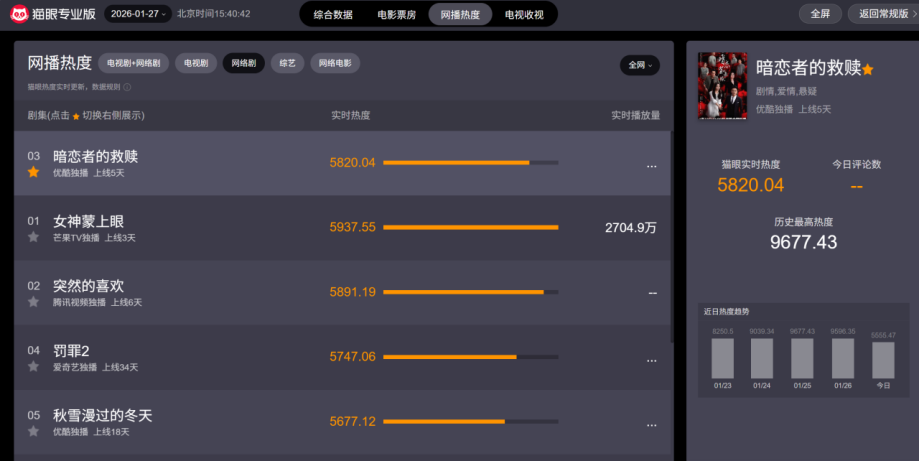This screenshot has height=462, width=919.
Task: Click 返回常规版 with arrow
Action: (882, 14)
